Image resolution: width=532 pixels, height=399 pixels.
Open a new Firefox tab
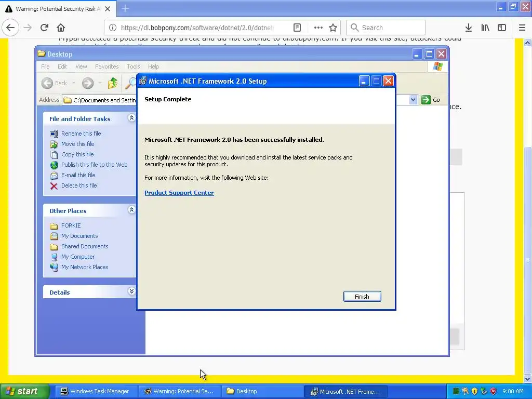coord(125,8)
